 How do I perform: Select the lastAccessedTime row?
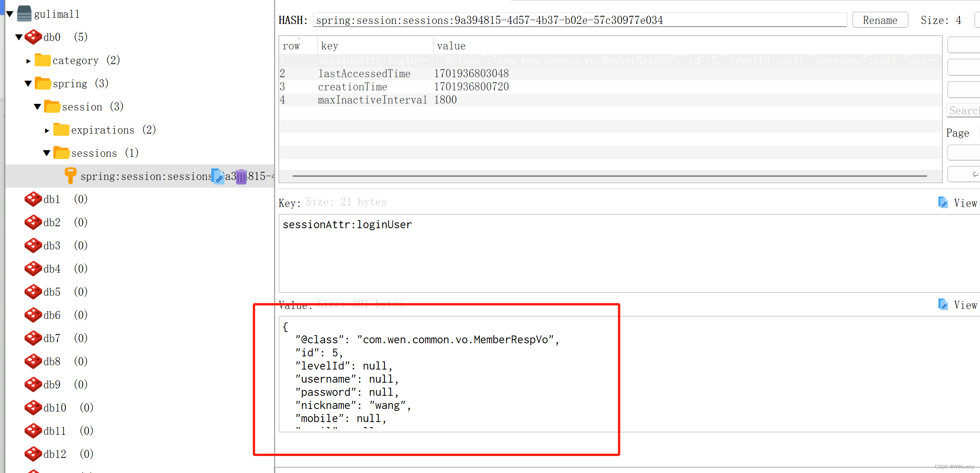point(364,74)
